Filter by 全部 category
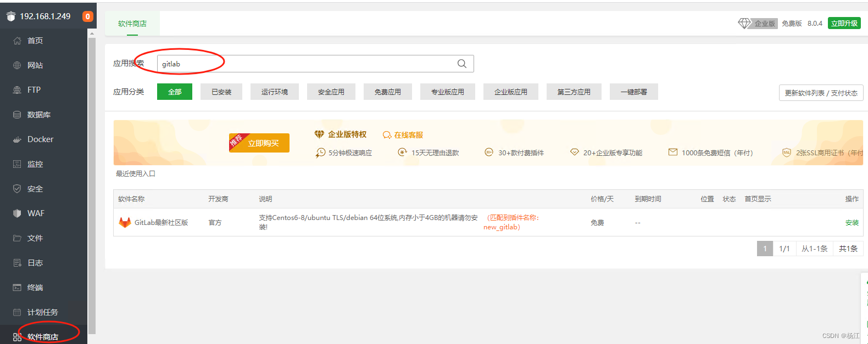Image resolution: width=868 pixels, height=344 pixels. click(x=175, y=92)
